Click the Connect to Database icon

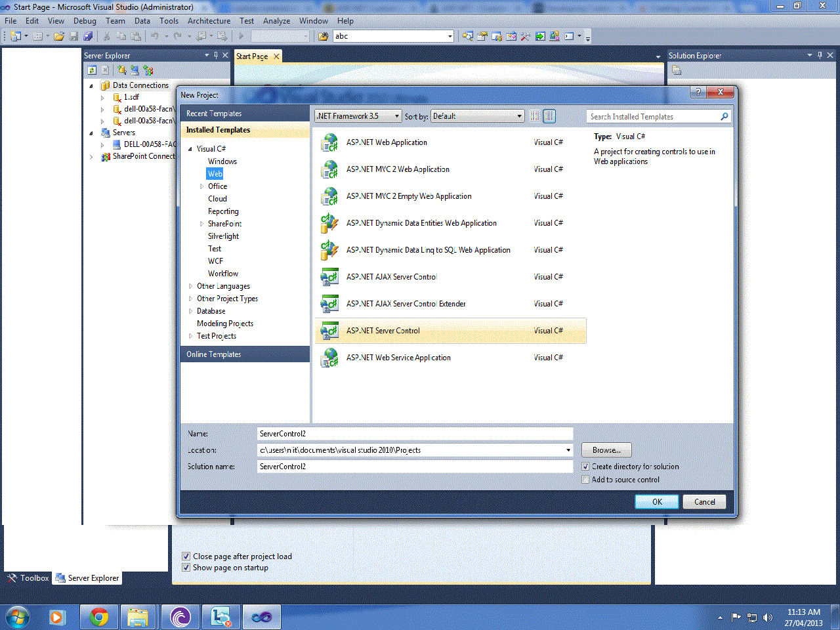[x=121, y=70]
